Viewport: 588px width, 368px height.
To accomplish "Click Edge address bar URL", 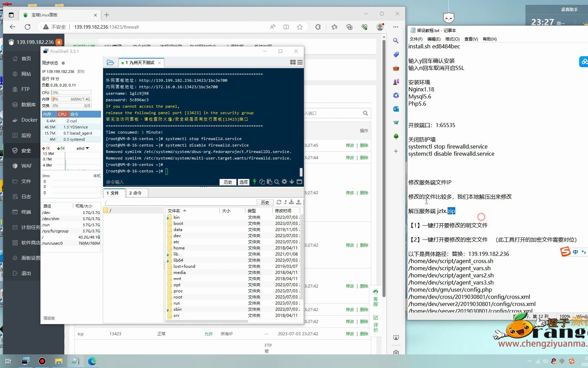I will click(107, 27).
